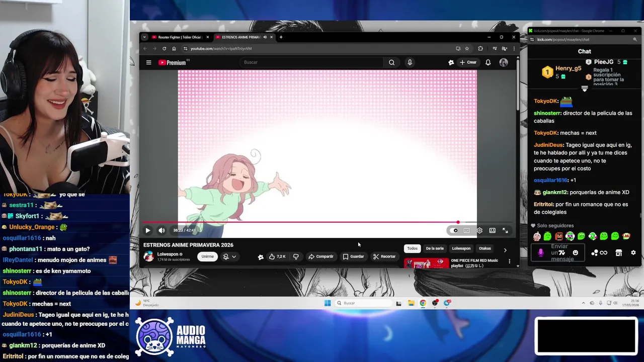This screenshot has height=362, width=644.
Task: Select the Lolweapon filter chip
Action: (x=461, y=248)
